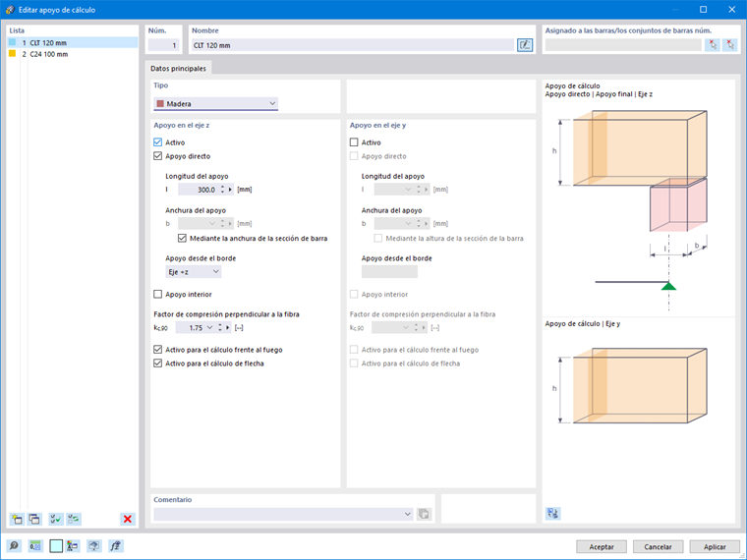Click the arrow menu beside kc,90 value
747x560 pixels.
(x=228, y=327)
